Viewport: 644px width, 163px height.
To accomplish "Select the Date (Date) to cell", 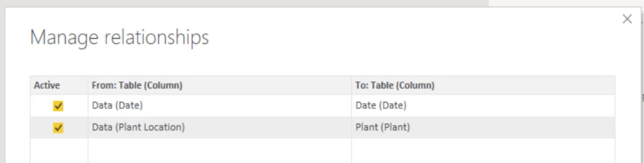I will (x=483, y=106).
